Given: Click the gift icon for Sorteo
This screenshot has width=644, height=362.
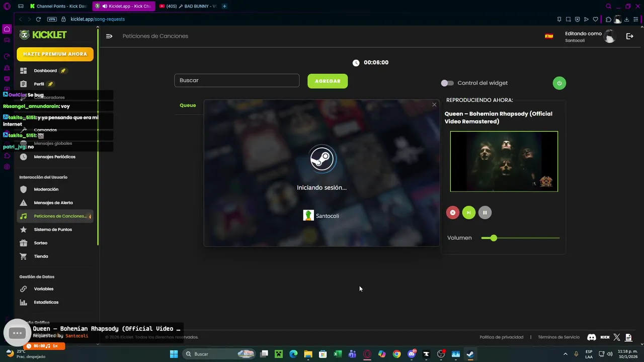Looking at the screenshot, I should click(x=23, y=243).
